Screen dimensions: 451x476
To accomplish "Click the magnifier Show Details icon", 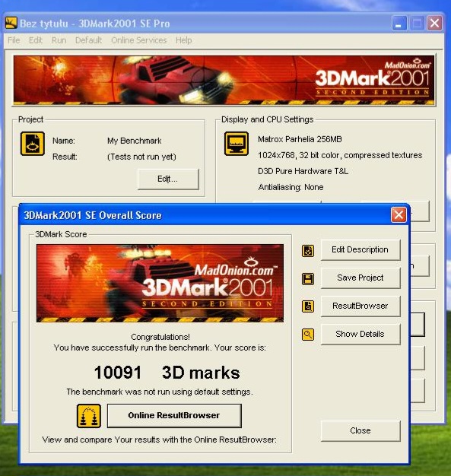I will (x=308, y=335).
